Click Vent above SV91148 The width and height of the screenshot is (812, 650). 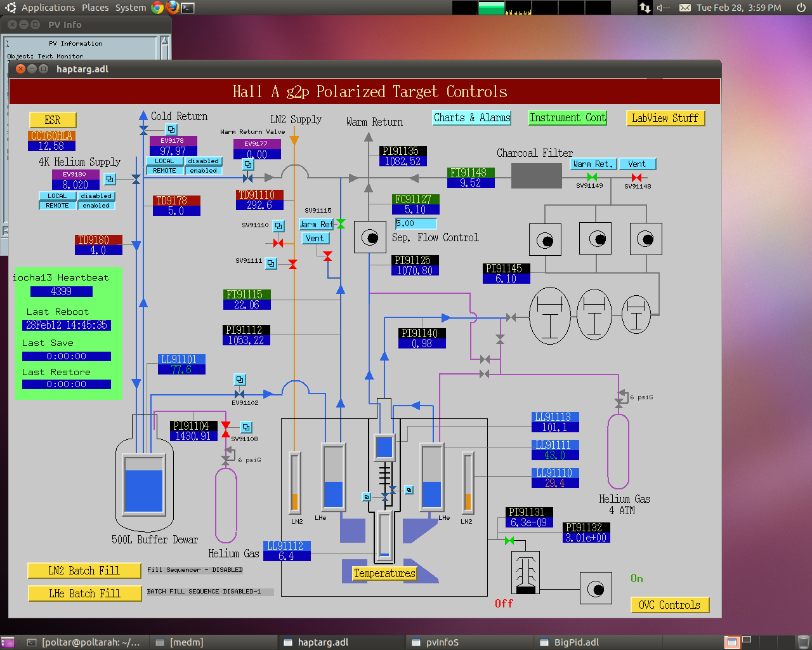(x=637, y=164)
